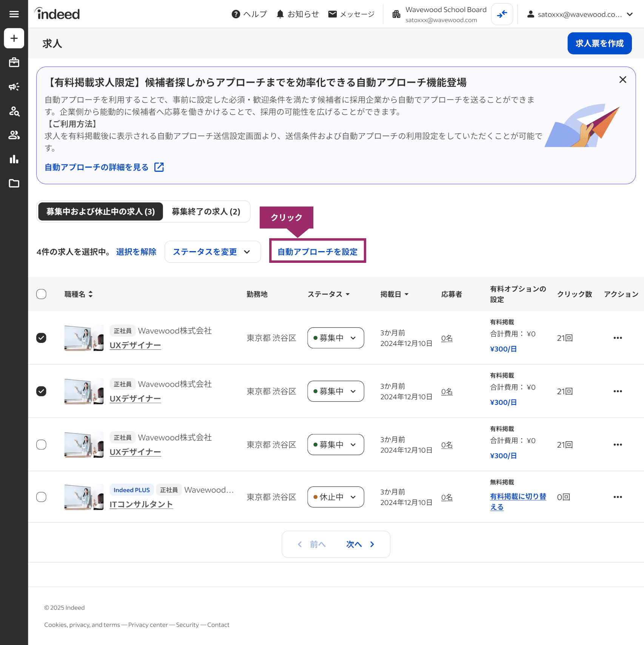The width and height of the screenshot is (644, 645).
Task: Expand the ステータスを変更 dropdown
Action: click(212, 252)
